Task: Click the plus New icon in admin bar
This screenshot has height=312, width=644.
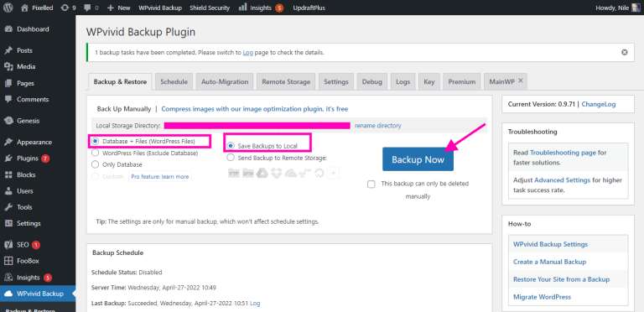Action: (x=110, y=8)
